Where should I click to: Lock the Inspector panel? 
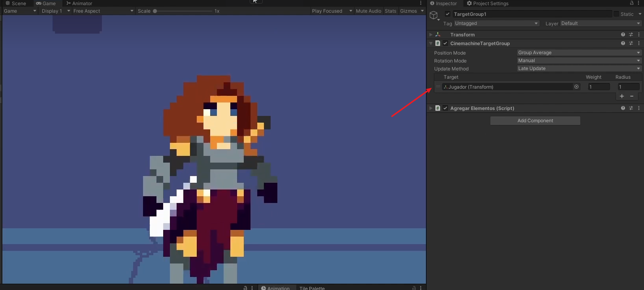pyautogui.click(x=632, y=3)
